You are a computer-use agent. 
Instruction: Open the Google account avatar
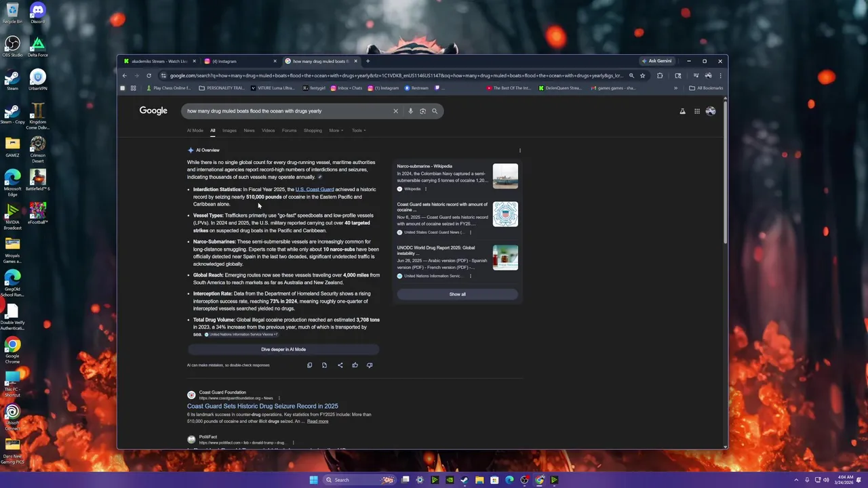pyautogui.click(x=711, y=111)
